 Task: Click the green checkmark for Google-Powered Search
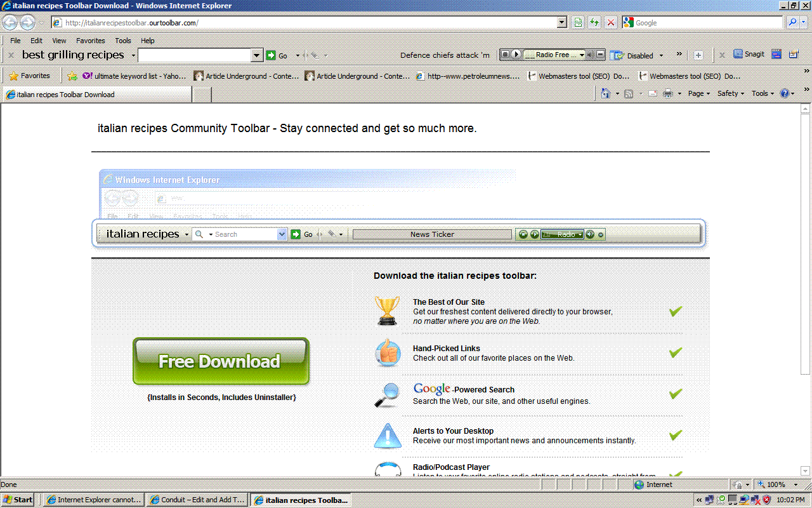coord(676,394)
